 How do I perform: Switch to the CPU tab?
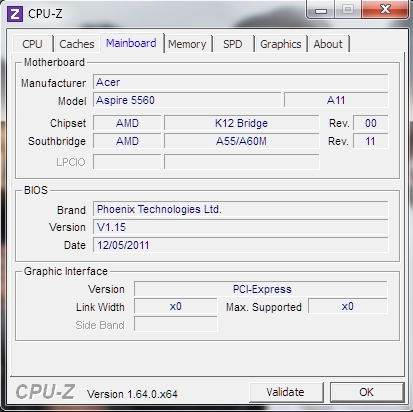click(x=32, y=44)
